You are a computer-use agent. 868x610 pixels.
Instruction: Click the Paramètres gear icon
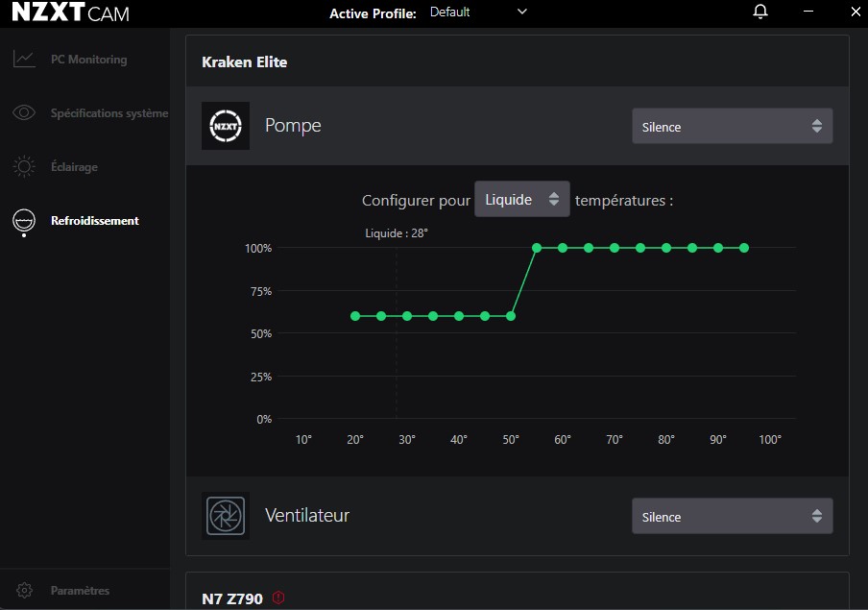(x=24, y=591)
